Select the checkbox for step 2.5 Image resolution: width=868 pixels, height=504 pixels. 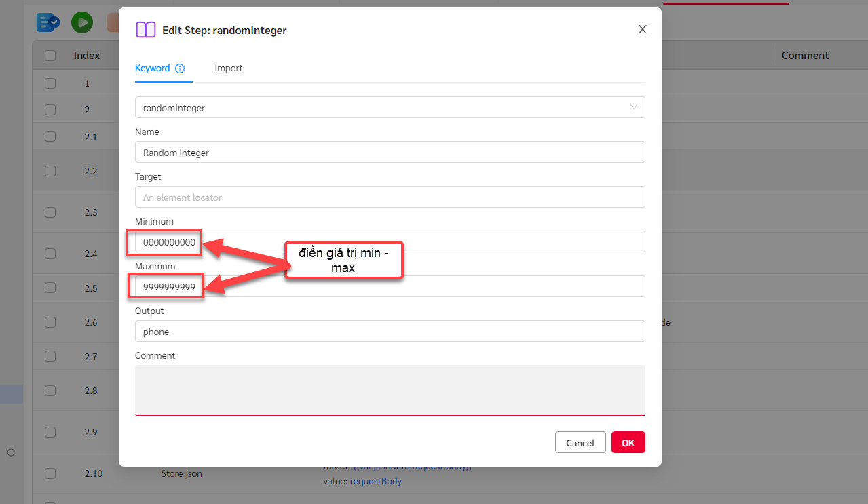(x=50, y=288)
